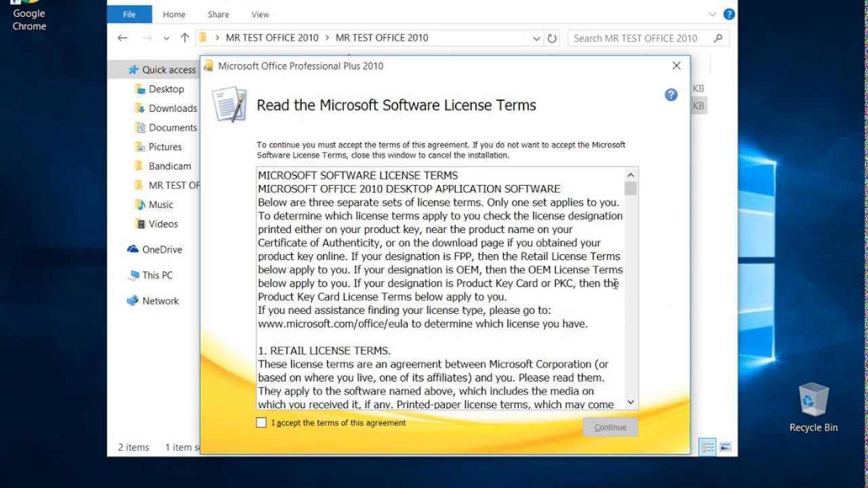Open the recent locations dropdown arrow
Viewport: 868px width, 488px height.
coord(167,39)
